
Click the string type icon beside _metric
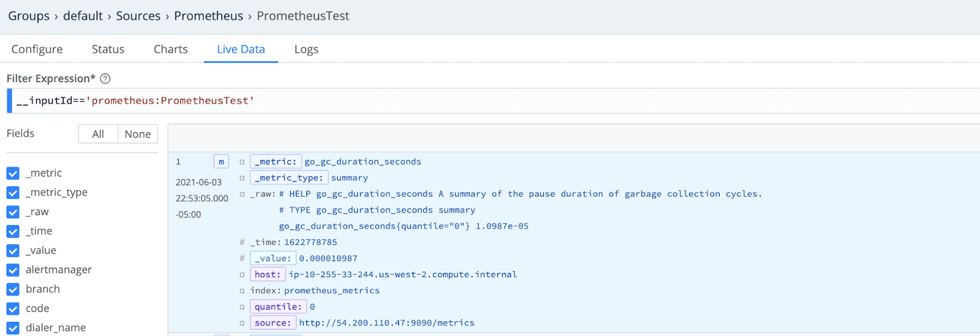tap(242, 162)
